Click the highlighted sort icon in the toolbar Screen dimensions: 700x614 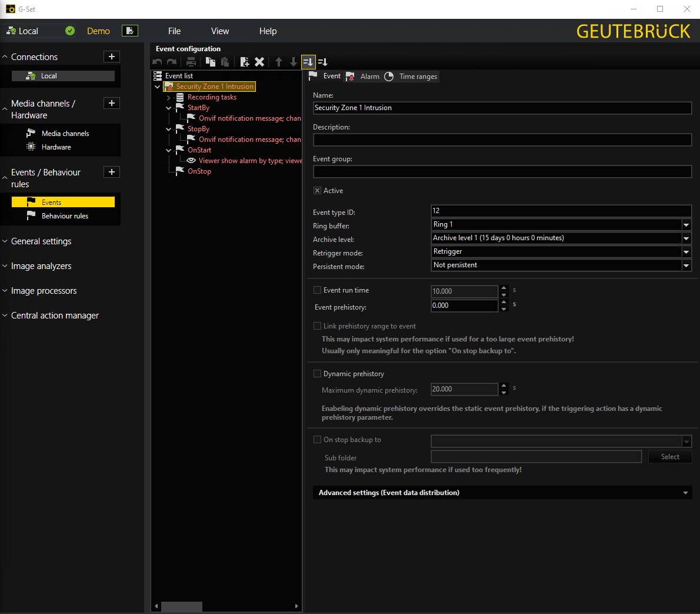(308, 62)
